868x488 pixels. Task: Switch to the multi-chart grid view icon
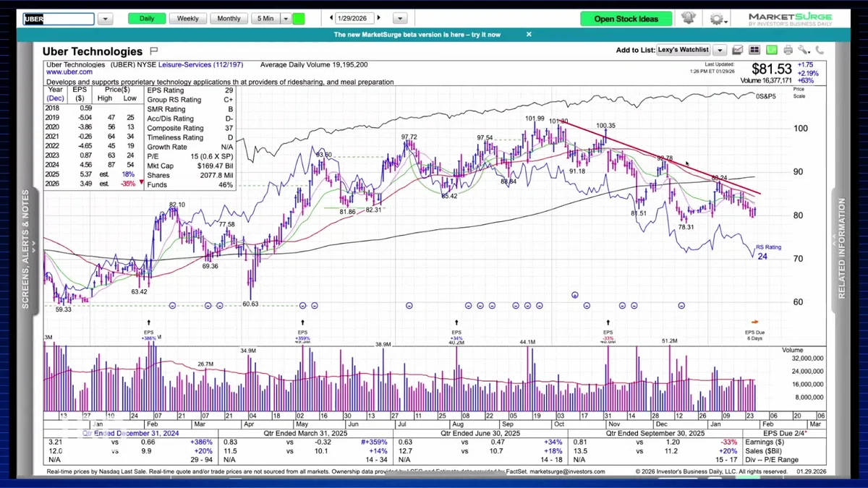point(754,50)
